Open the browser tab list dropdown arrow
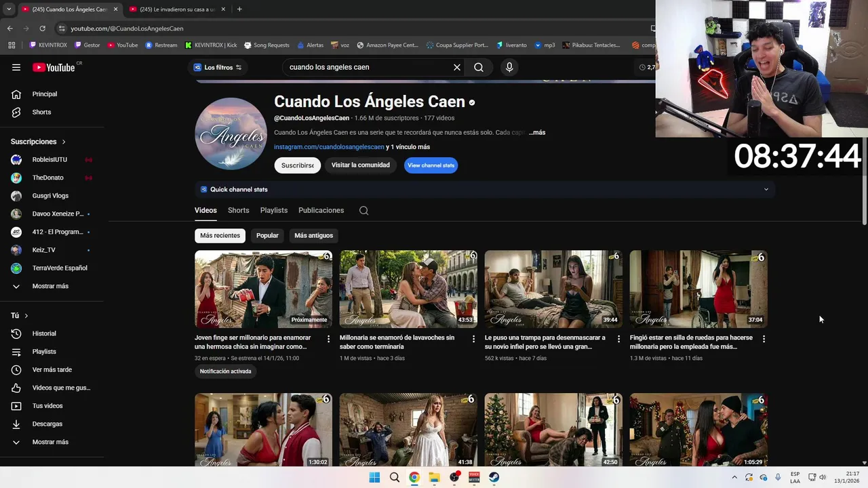The height and width of the screenshot is (488, 868). coord(9,9)
